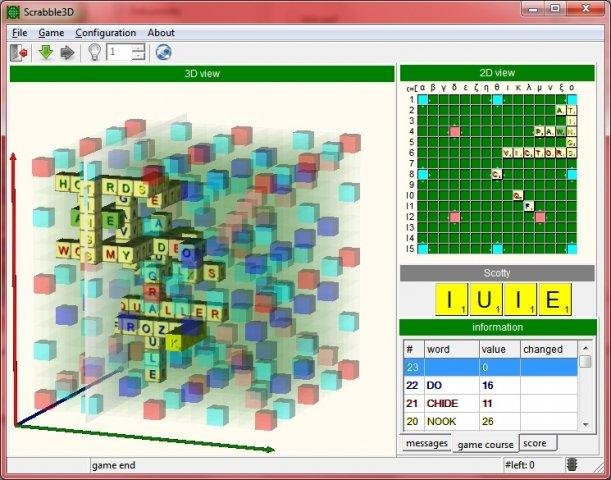Click the blue O cube in 3D view
The width and height of the screenshot is (611, 480).
coord(187,253)
